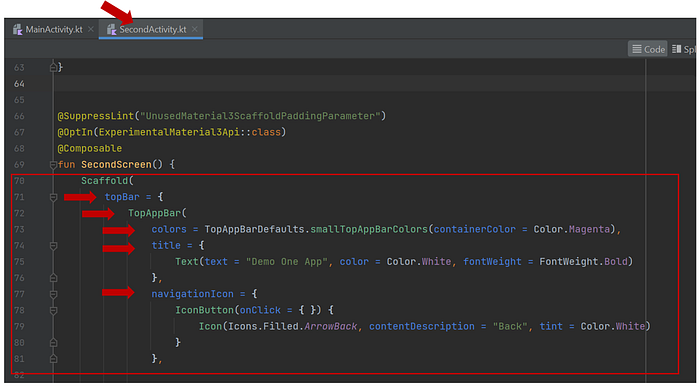Click the Kotlin file icon on MainActivity.kt
Screen dimensions: 700x386
point(18,29)
